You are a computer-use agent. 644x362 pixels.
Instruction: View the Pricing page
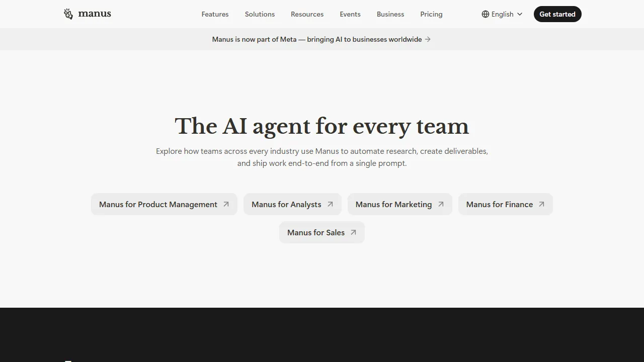click(431, 14)
